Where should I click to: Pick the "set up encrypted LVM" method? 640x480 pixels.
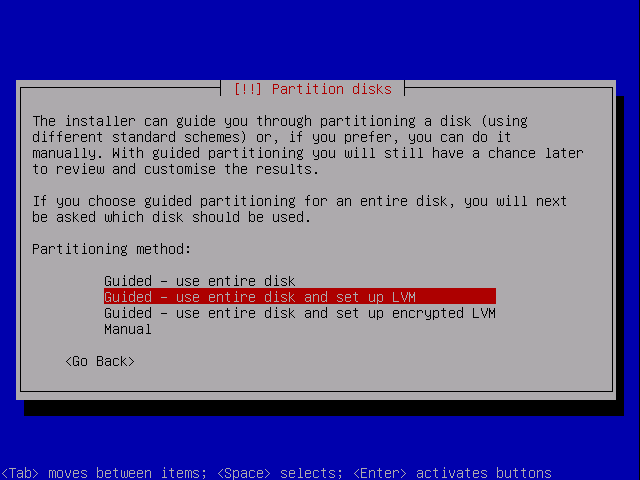pyautogui.click(x=300, y=313)
